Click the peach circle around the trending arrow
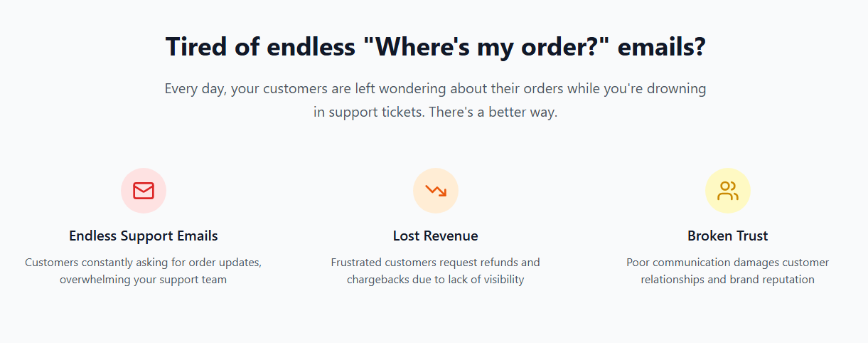 point(436,191)
